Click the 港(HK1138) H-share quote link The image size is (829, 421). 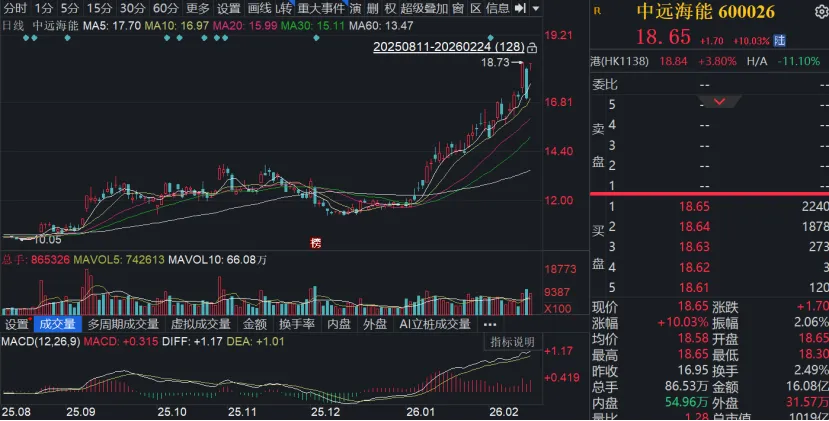(619, 61)
